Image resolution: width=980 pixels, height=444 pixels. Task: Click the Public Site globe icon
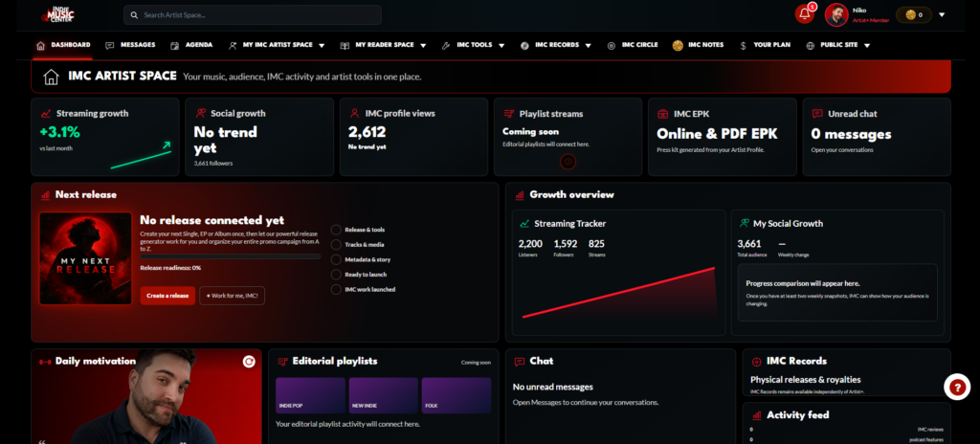tap(810, 45)
